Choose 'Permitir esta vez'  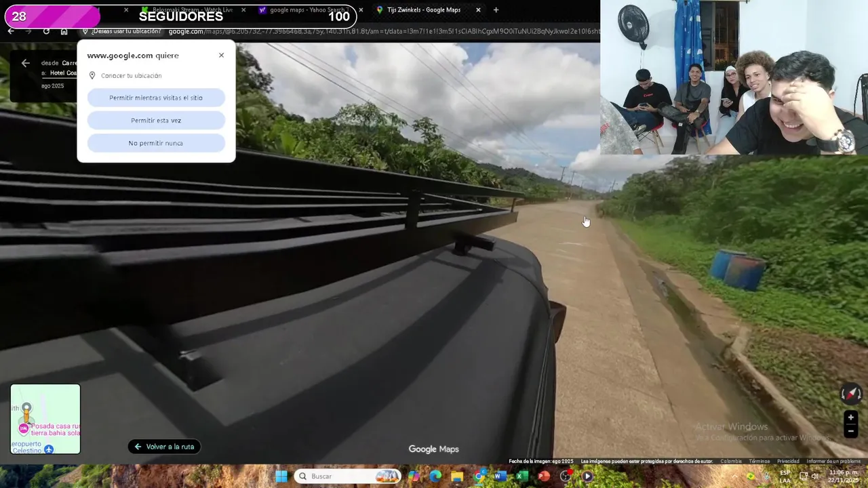click(x=156, y=121)
